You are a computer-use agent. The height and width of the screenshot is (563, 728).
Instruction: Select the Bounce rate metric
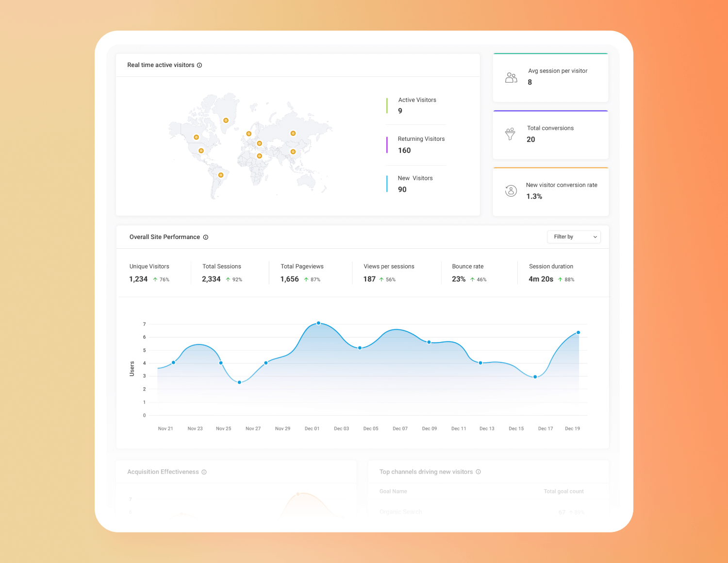(468, 273)
